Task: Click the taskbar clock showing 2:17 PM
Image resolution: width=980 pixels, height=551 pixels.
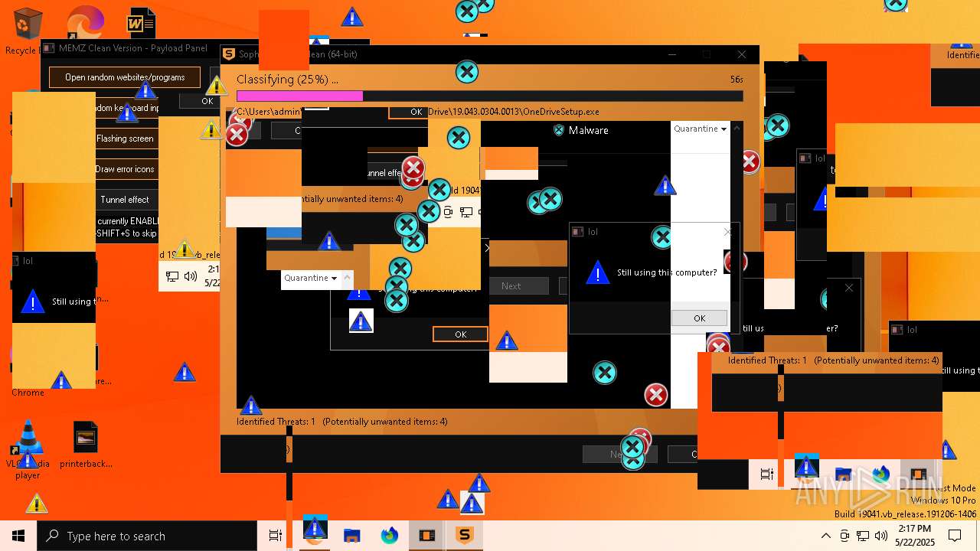Action: (x=915, y=536)
